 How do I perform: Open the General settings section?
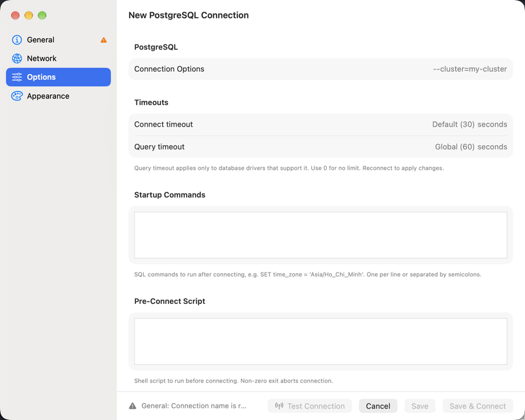(58, 40)
